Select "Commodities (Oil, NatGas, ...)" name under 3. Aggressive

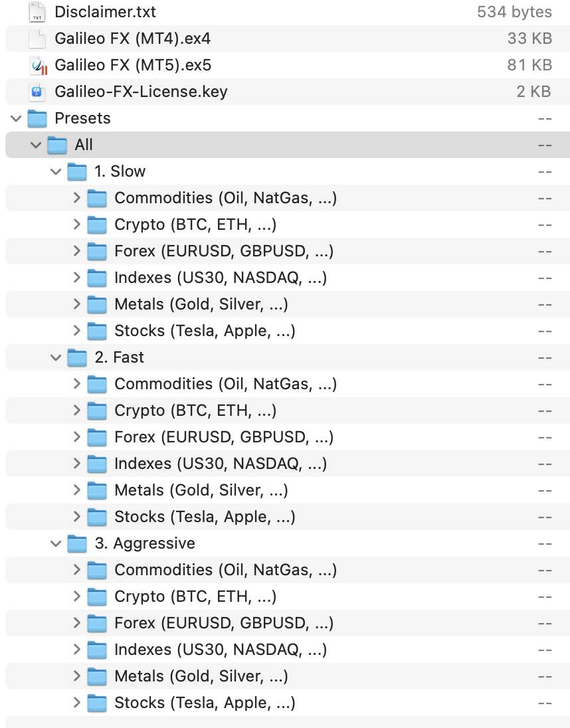point(226,570)
